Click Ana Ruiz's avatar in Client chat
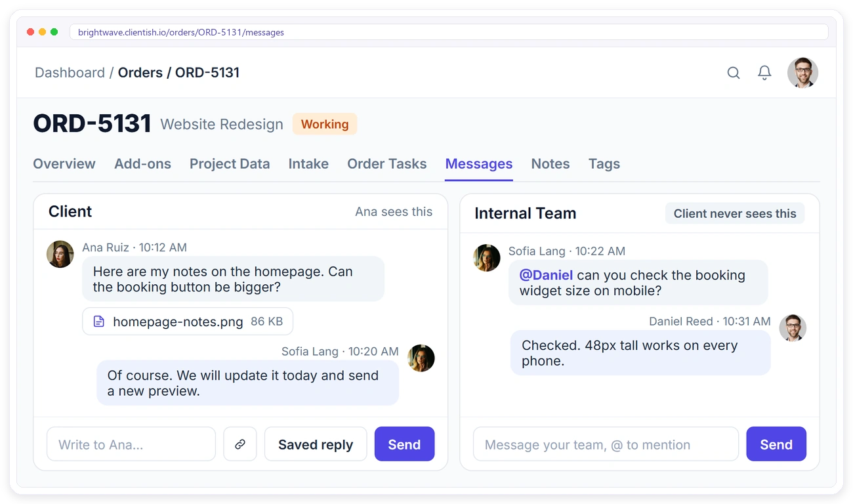The height and width of the screenshot is (504, 853). click(x=60, y=254)
